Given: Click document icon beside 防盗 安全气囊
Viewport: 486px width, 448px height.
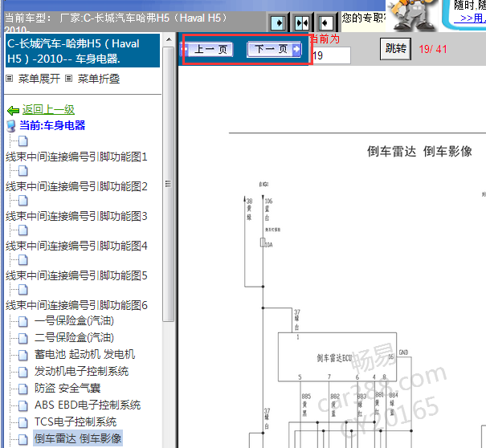Looking at the screenshot, I should 23,389.
